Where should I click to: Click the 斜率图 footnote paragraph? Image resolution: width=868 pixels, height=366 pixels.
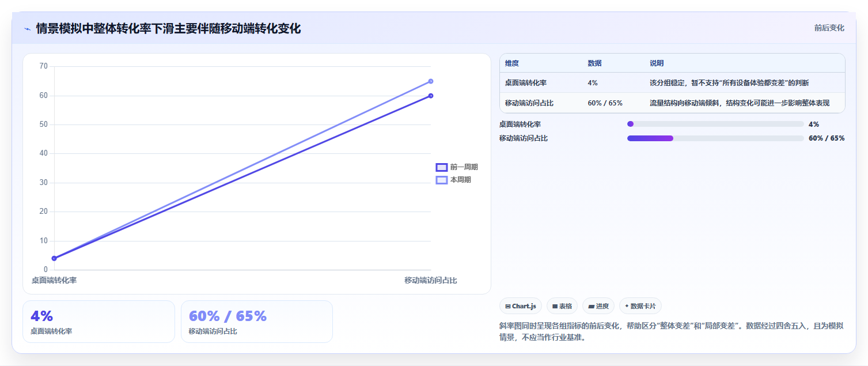[x=672, y=331]
